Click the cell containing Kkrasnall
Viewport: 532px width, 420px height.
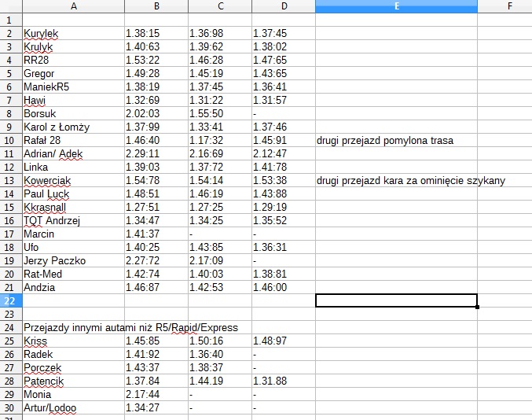coord(73,207)
